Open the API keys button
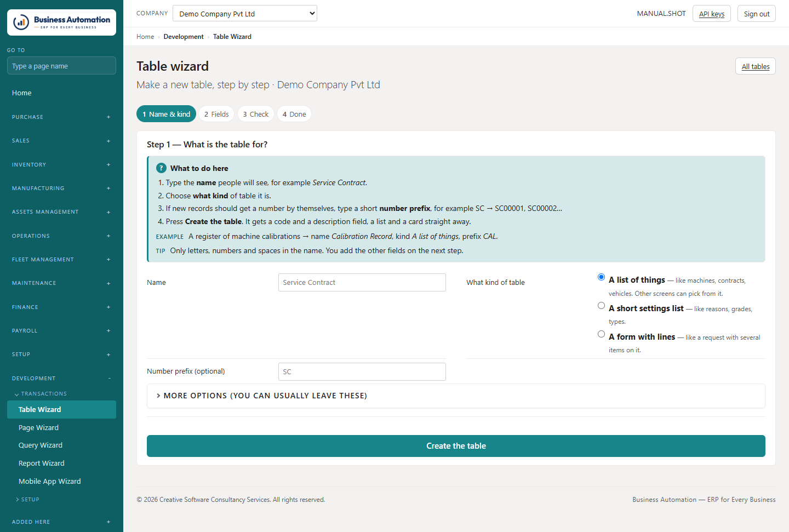 [712, 14]
